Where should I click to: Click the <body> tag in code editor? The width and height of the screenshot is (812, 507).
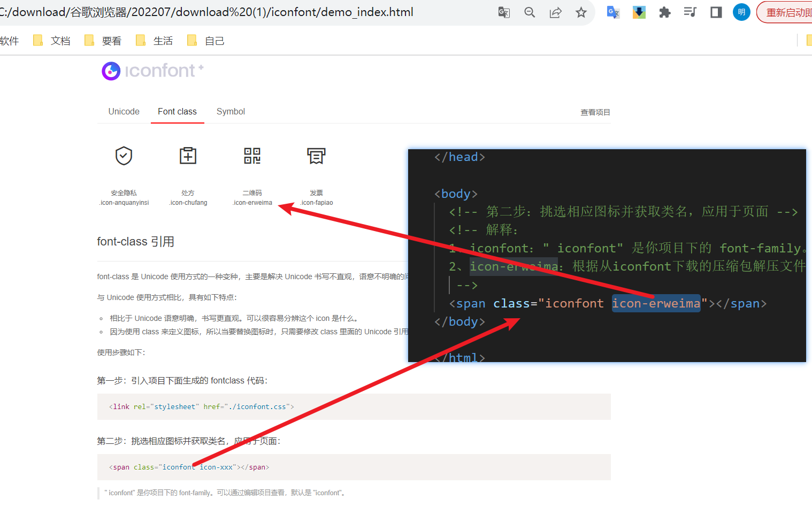click(456, 194)
